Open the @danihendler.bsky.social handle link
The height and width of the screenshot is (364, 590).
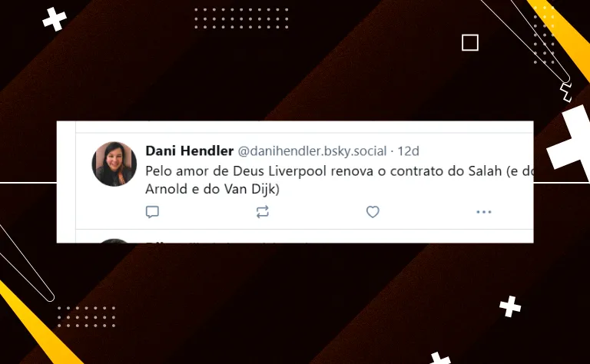[x=313, y=151]
